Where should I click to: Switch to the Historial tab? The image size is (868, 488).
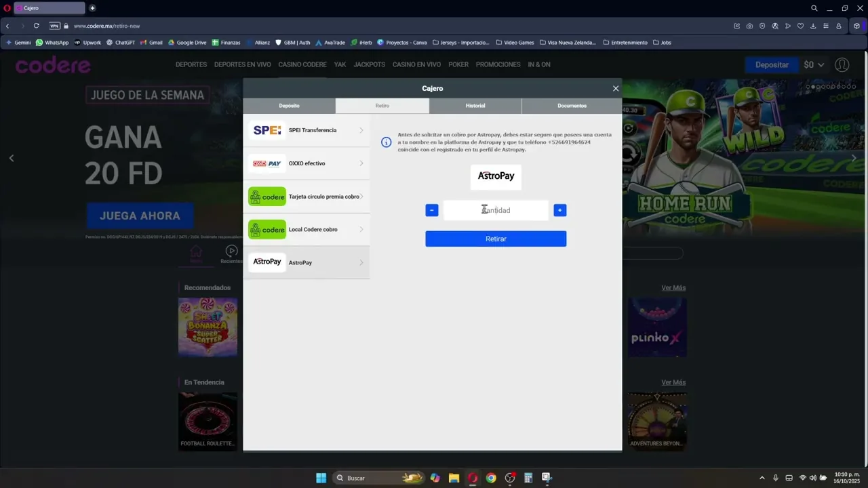(x=475, y=106)
